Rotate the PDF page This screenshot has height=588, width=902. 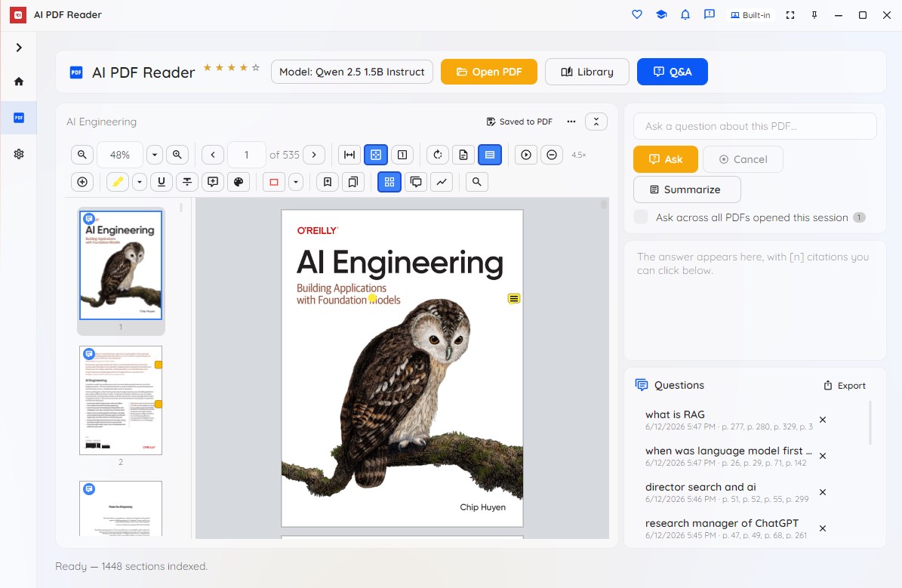[x=438, y=155]
